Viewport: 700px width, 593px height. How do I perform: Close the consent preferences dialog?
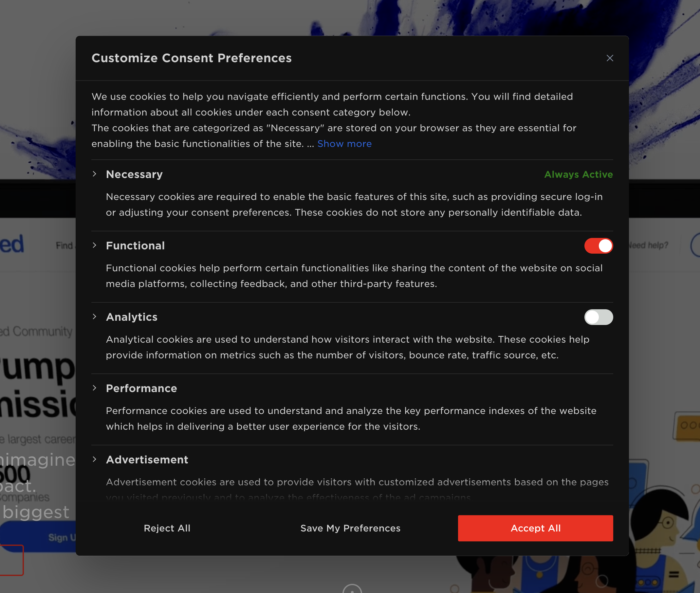(x=610, y=58)
